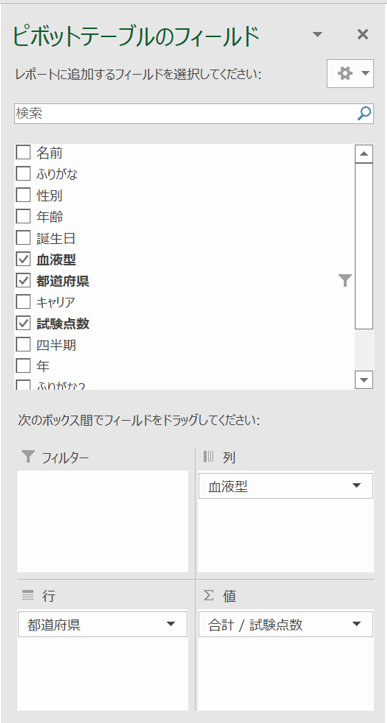Viewport: 387px width, 723px height.
Task: Click the 行 area rows icon
Action: click(x=28, y=596)
